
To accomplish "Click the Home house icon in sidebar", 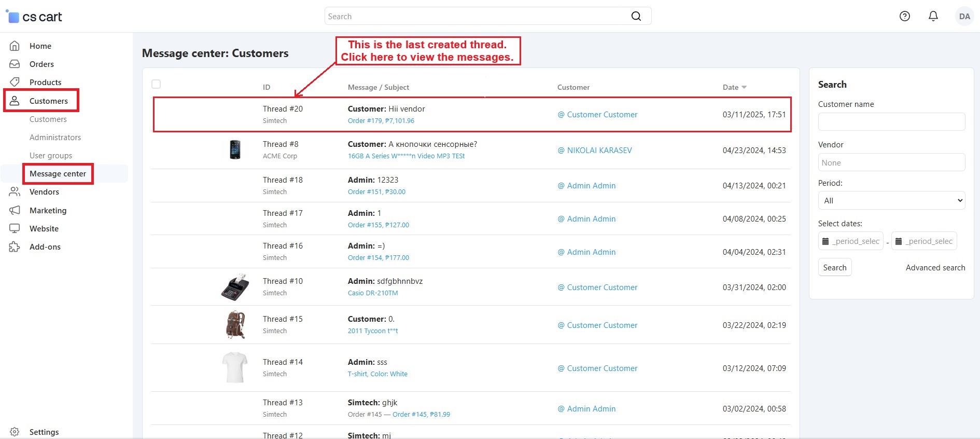I will (x=15, y=46).
